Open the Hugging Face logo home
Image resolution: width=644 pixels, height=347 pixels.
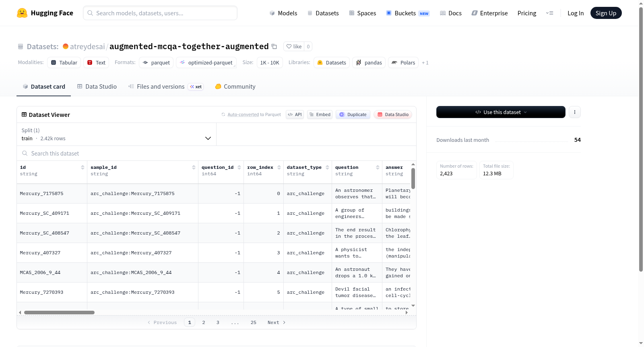tap(45, 13)
